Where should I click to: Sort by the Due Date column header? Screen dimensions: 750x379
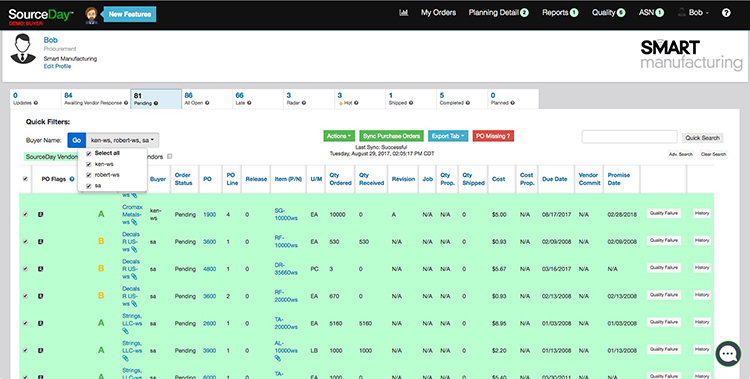(554, 179)
